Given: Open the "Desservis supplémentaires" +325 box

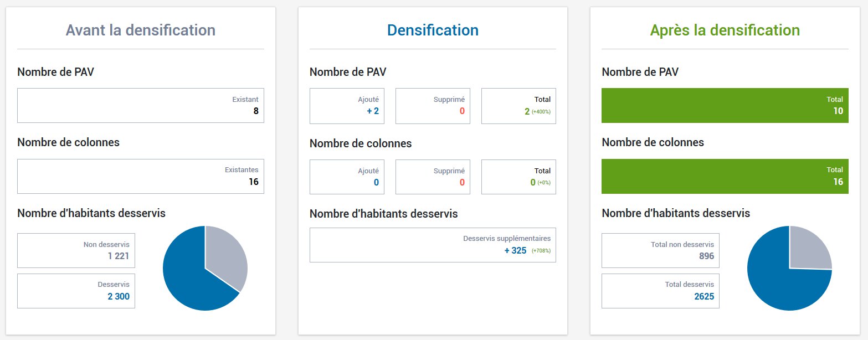Looking at the screenshot, I should click(433, 245).
